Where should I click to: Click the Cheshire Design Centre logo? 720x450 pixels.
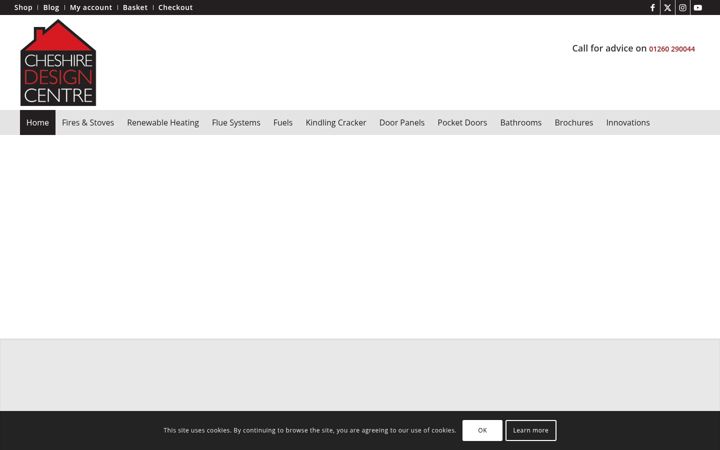tap(58, 62)
